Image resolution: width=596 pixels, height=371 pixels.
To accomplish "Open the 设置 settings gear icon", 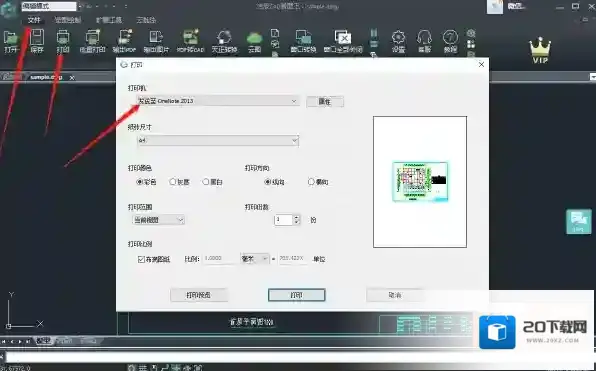I will [398, 41].
